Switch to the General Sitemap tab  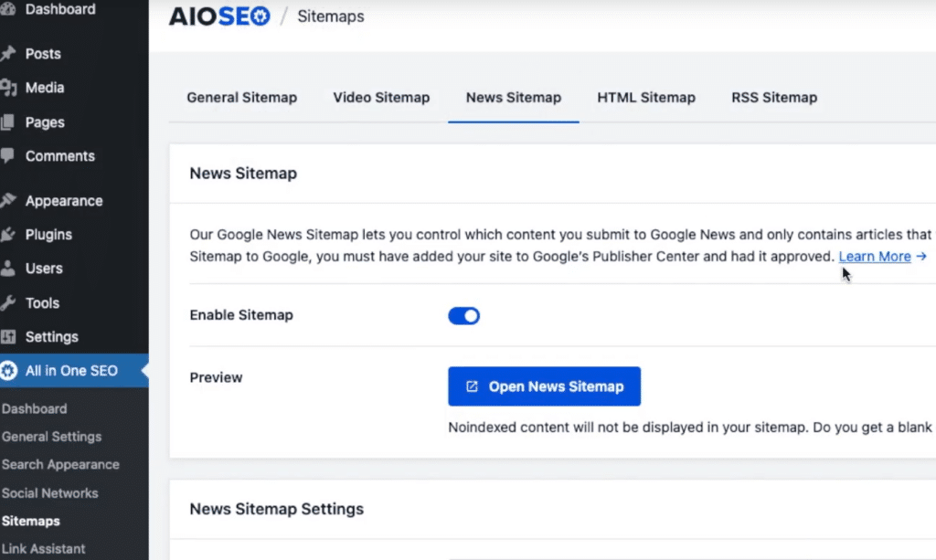[241, 98]
